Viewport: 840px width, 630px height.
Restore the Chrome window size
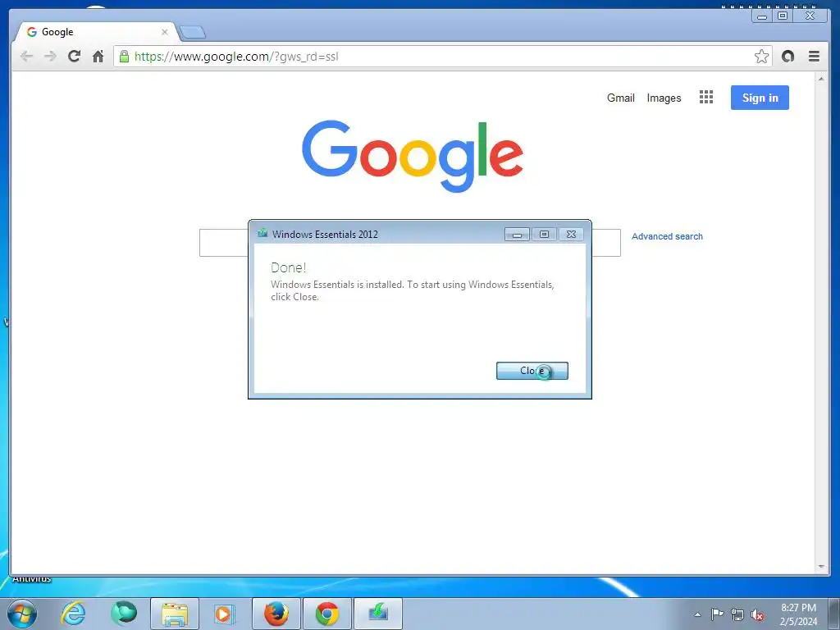(783, 16)
